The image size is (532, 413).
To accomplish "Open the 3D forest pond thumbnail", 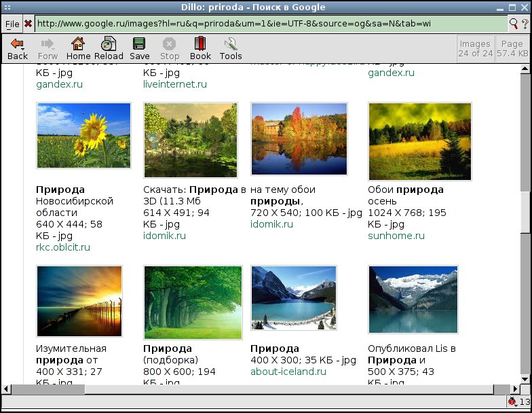I will pyautogui.click(x=190, y=140).
